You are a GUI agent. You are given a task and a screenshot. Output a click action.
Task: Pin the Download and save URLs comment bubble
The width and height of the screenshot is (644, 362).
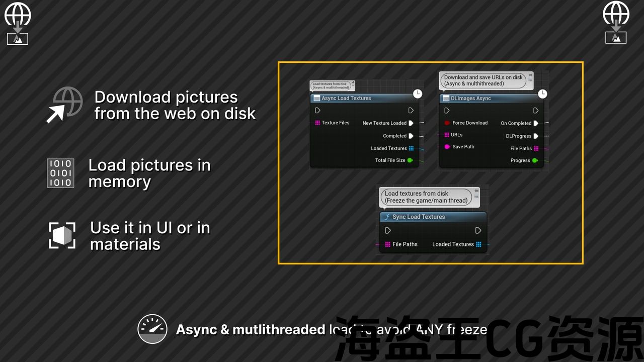[x=530, y=76]
